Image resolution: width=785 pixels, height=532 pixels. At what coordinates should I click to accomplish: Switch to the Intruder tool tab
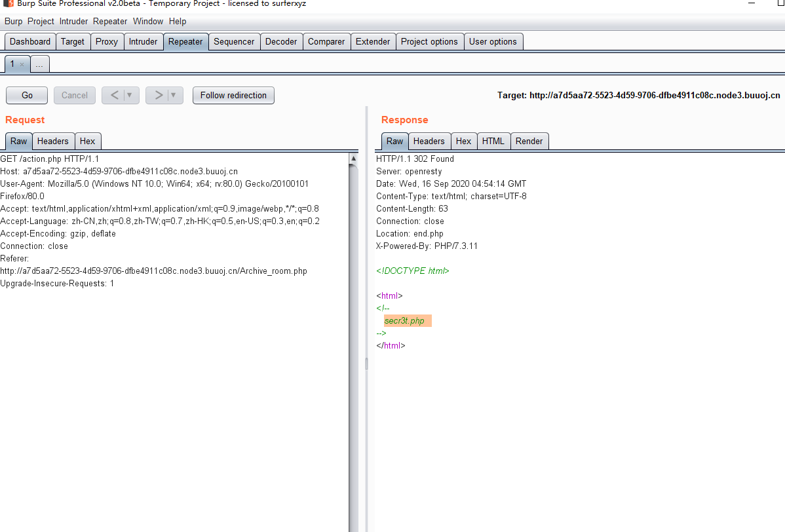pos(144,41)
